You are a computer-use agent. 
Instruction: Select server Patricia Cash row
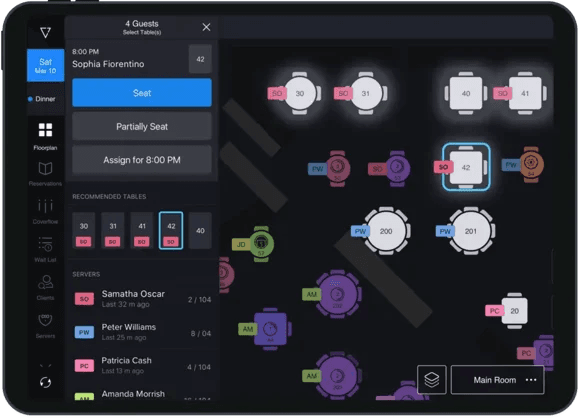click(x=142, y=365)
